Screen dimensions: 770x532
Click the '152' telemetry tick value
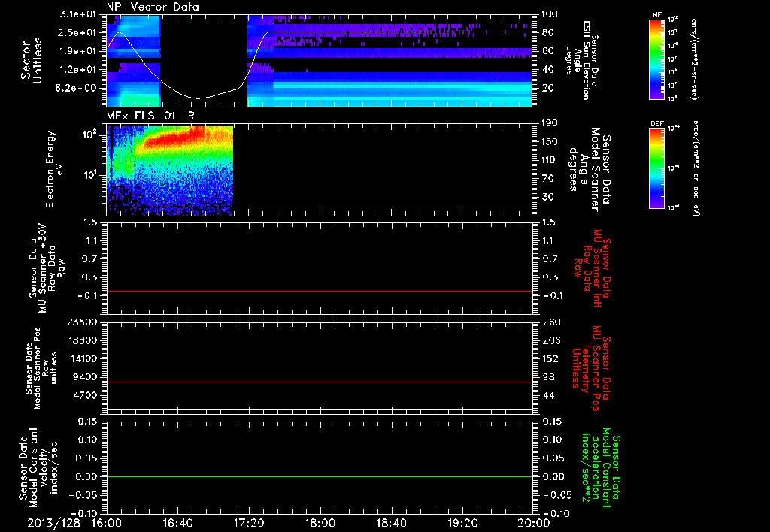550,358
